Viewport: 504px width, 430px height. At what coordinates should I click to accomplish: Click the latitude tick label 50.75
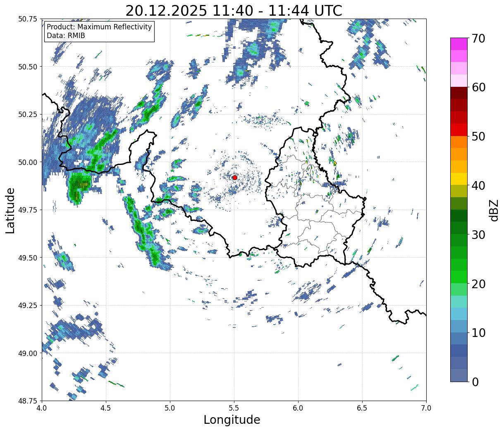click(x=28, y=19)
